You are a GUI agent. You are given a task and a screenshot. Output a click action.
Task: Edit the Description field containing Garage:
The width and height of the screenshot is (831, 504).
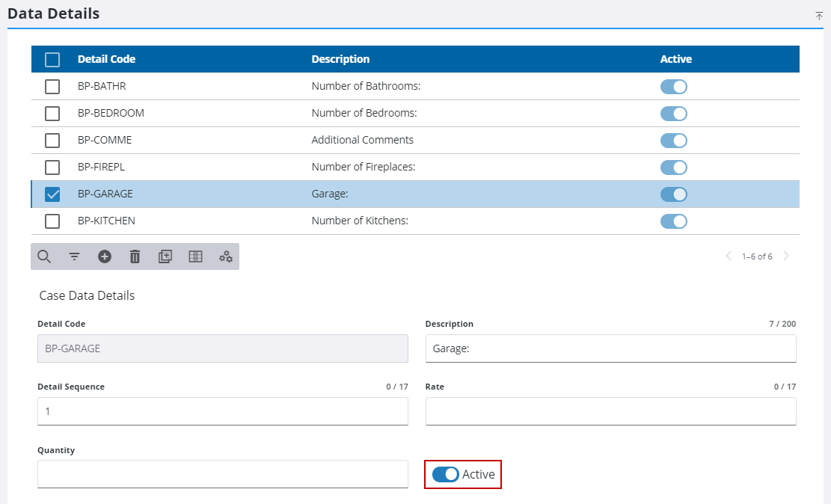[610, 348]
